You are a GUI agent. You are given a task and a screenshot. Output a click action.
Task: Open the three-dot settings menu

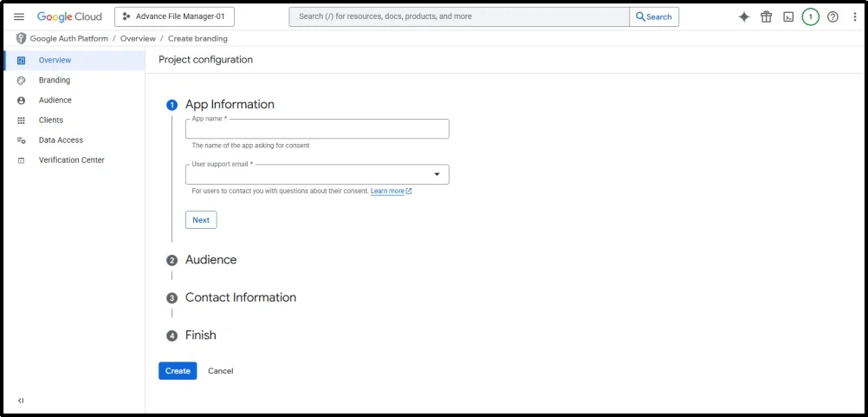[855, 16]
